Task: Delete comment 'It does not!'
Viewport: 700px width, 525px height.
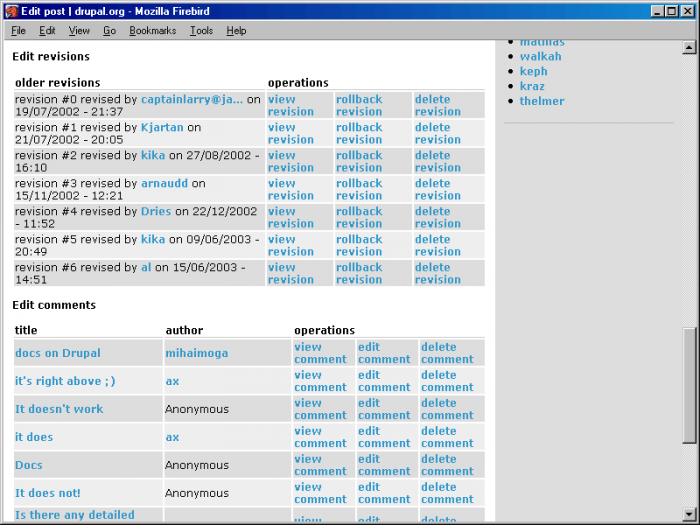Action: tap(447, 493)
